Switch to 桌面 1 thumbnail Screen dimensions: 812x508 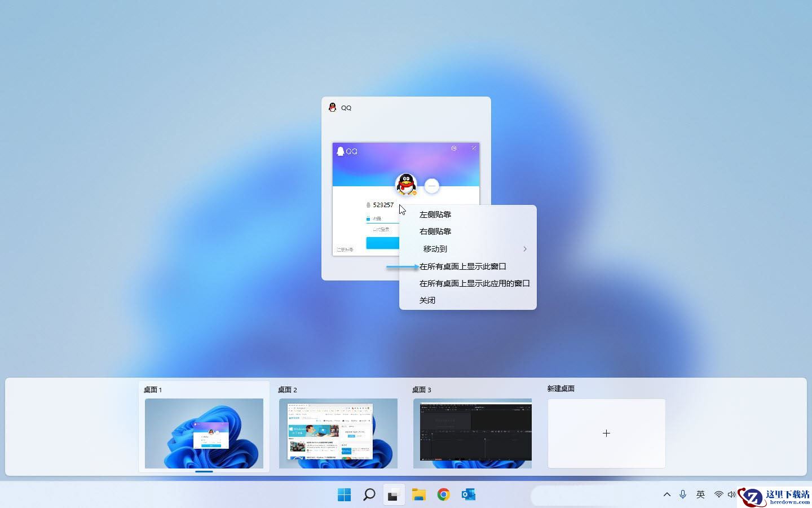point(204,433)
